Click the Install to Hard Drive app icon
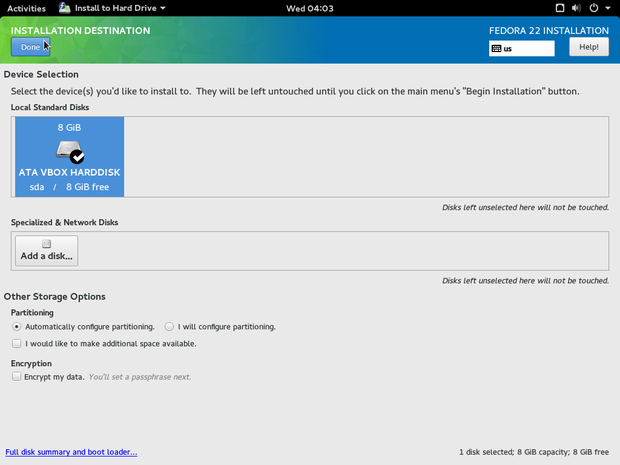The width and height of the screenshot is (620, 465). click(x=64, y=8)
